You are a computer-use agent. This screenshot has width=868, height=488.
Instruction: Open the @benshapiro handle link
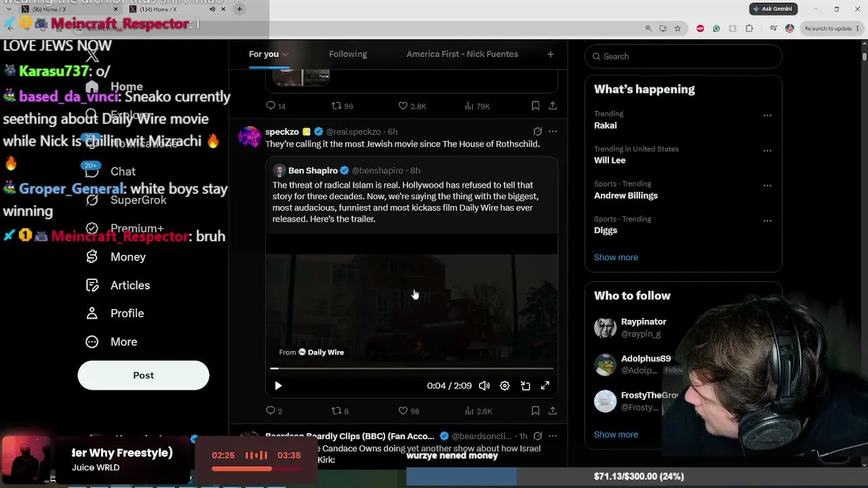pos(377,171)
